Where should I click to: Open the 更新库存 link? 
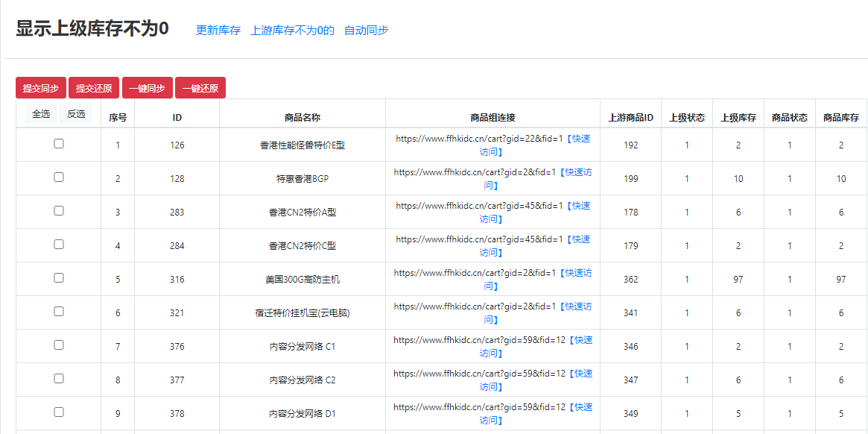tap(218, 31)
